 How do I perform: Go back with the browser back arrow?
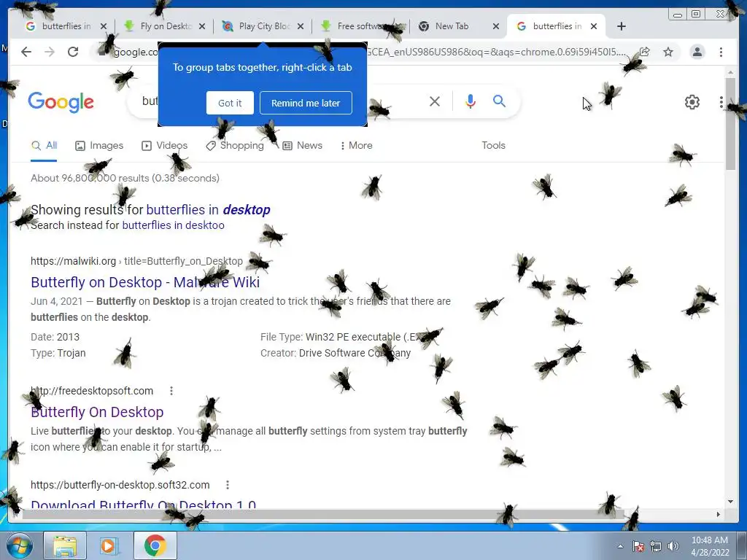click(26, 52)
